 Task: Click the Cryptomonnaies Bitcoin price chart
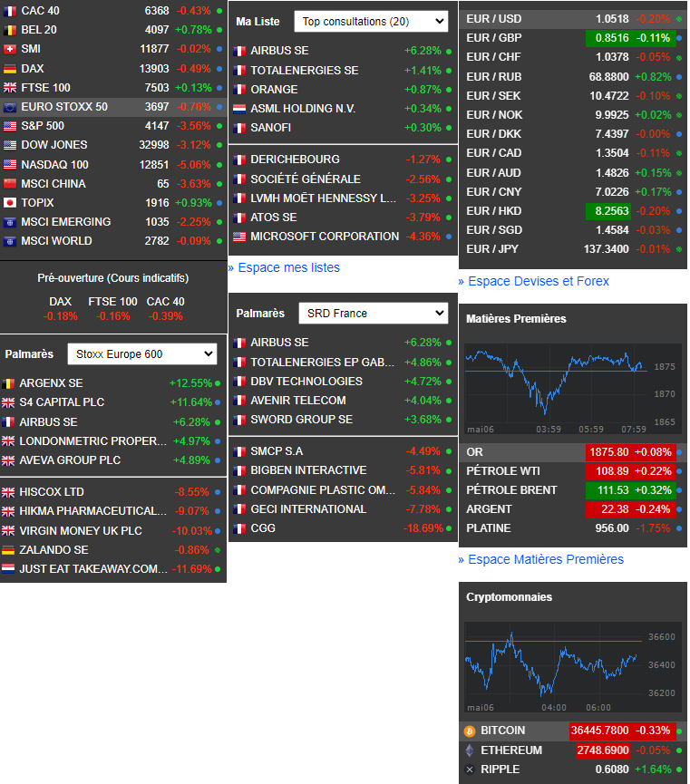(x=573, y=667)
